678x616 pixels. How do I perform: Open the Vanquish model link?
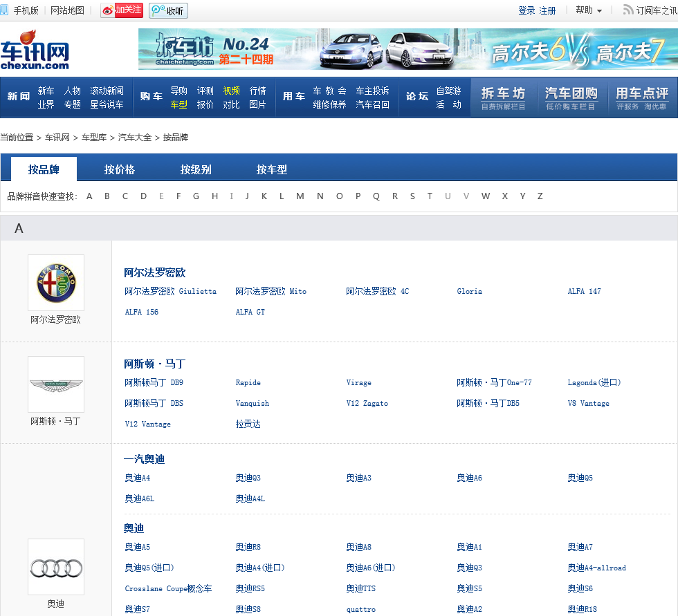pyautogui.click(x=252, y=403)
